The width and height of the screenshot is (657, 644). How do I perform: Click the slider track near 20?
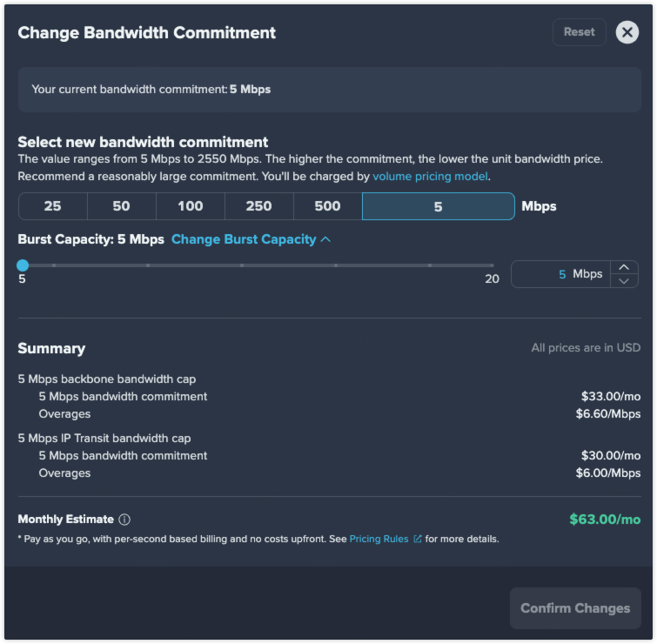[491, 265]
